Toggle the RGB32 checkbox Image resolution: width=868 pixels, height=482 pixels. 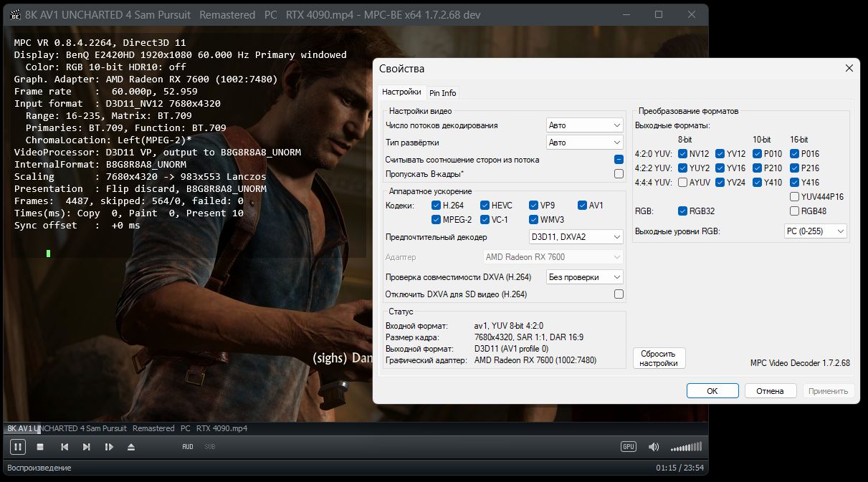tap(683, 211)
